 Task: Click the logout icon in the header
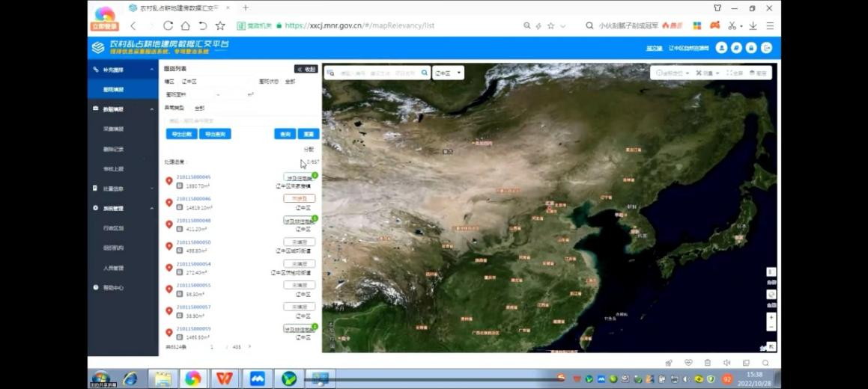[x=766, y=48]
